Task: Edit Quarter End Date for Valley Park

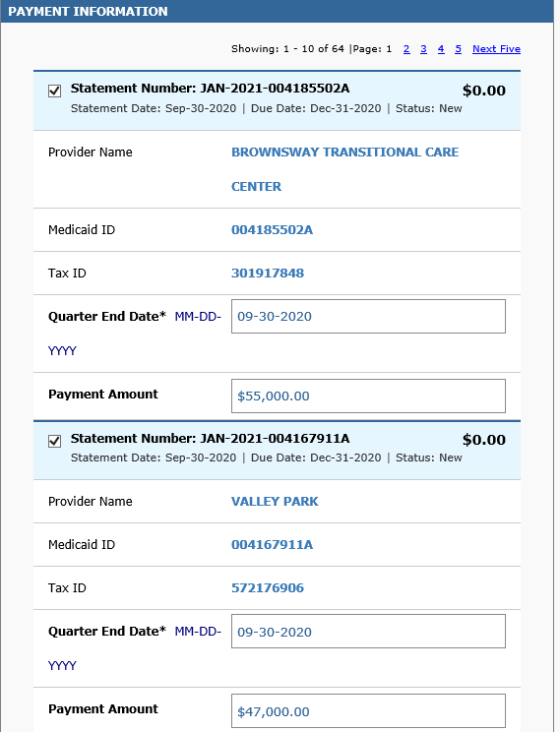Action: coord(368,632)
